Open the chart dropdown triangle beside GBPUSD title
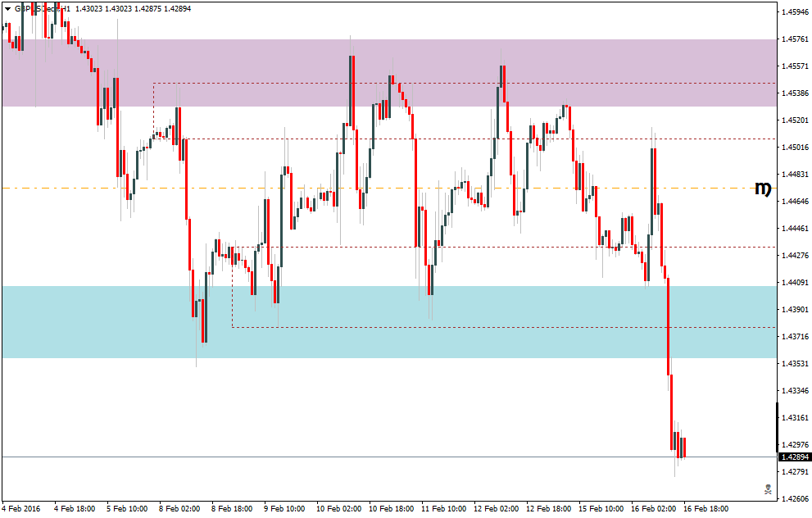 point(7,9)
